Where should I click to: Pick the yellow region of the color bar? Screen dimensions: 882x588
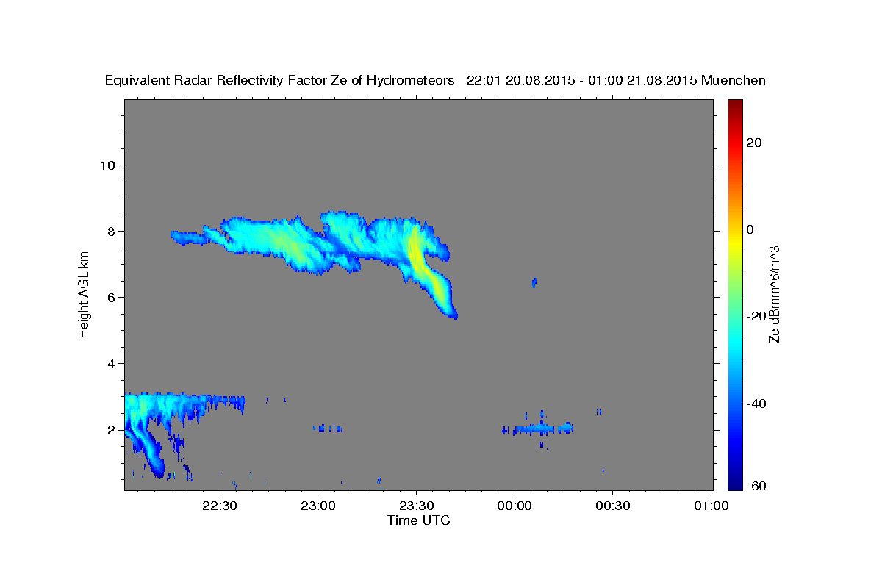coord(734,239)
